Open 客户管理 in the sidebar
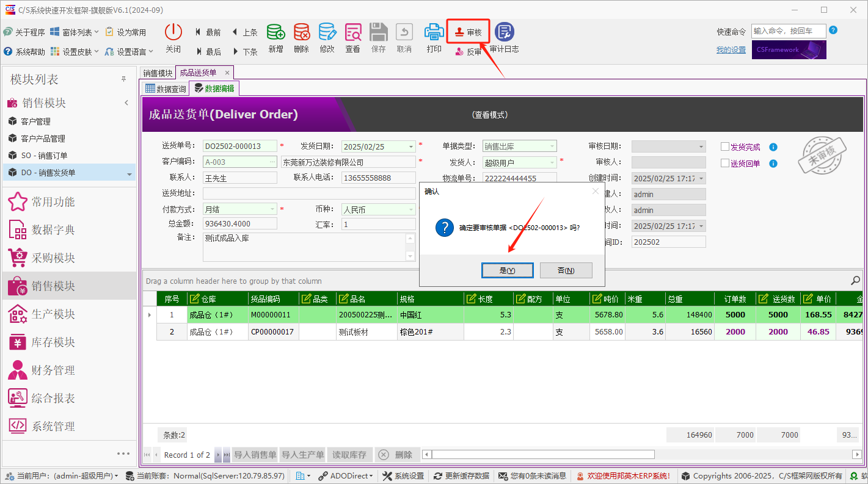Image resolution: width=868 pixels, height=484 pixels. point(35,121)
